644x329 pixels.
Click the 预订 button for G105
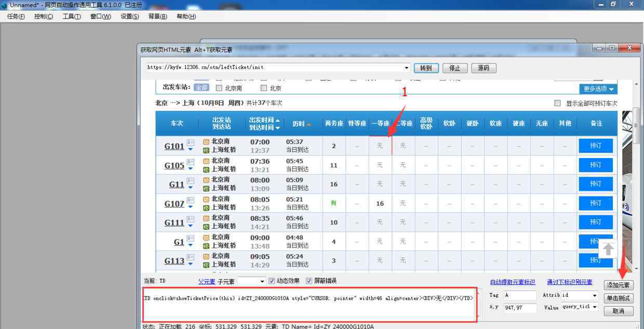tap(596, 165)
